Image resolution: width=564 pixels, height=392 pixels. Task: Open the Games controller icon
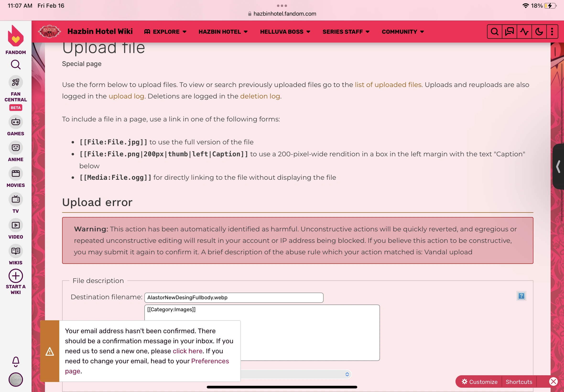tap(16, 122)
